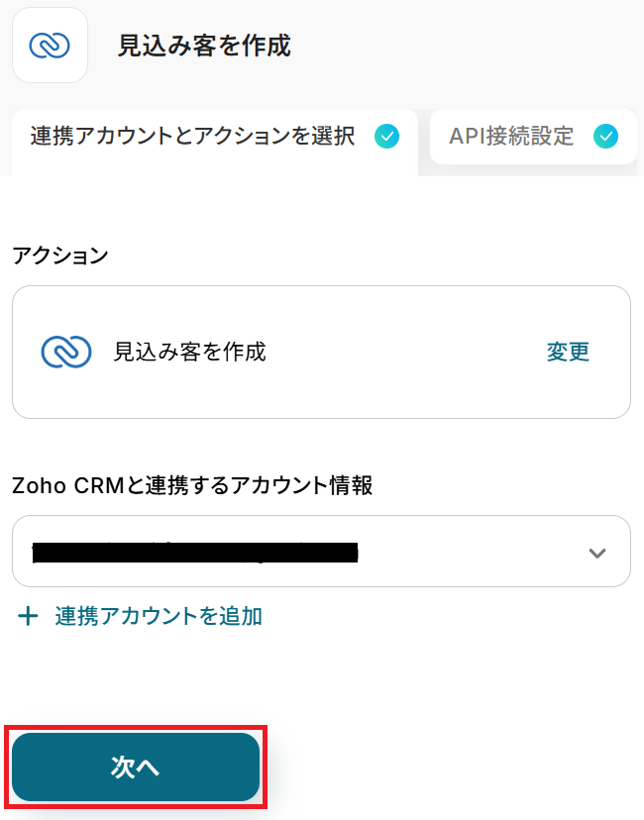The image size is (644, 820).
Task: Click the plus icon beside 連携アカウントを追加
Action: point(29,616)
